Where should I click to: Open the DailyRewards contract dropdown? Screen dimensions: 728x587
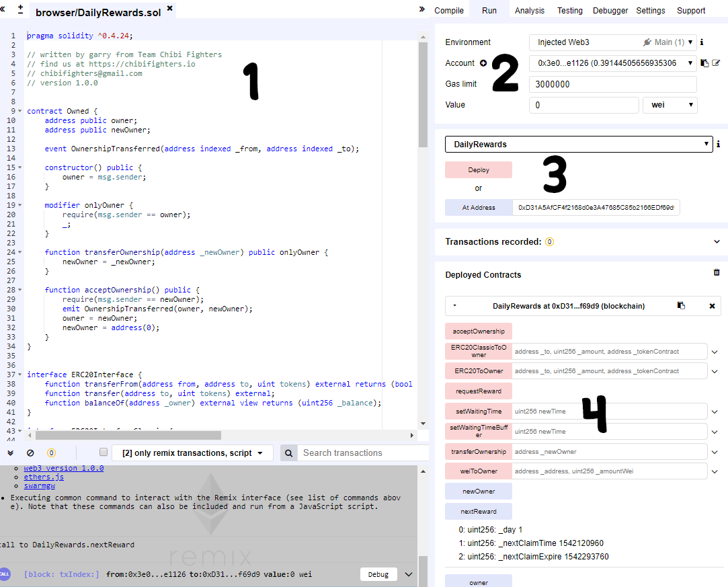579,145
